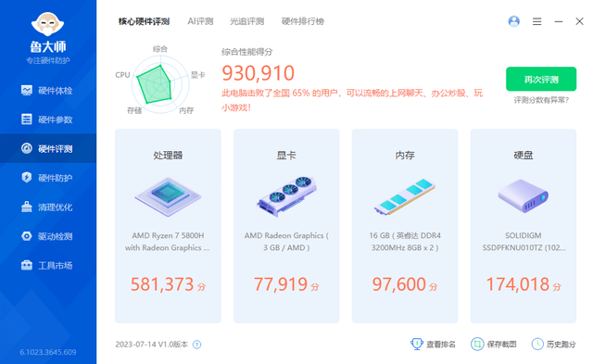Click the green 再次评测 button
This screenshot has height=364, width=593.
click(x=541, y=79)
